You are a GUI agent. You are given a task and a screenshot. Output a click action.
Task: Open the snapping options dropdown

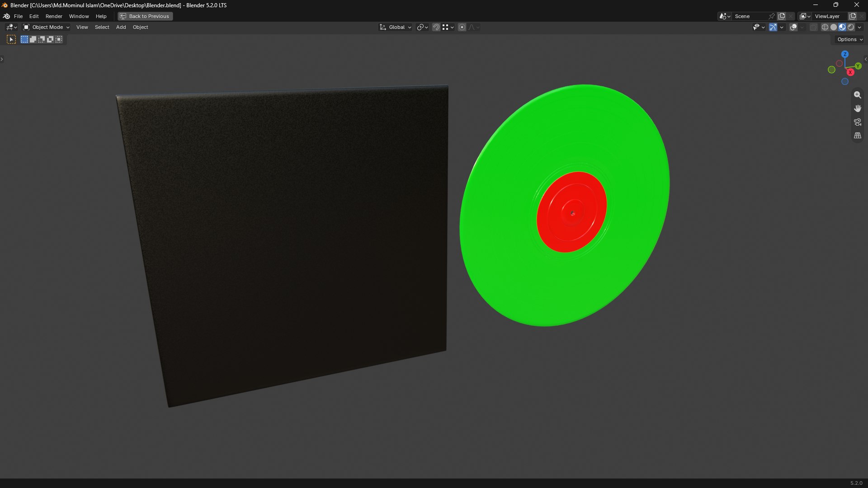448,28
